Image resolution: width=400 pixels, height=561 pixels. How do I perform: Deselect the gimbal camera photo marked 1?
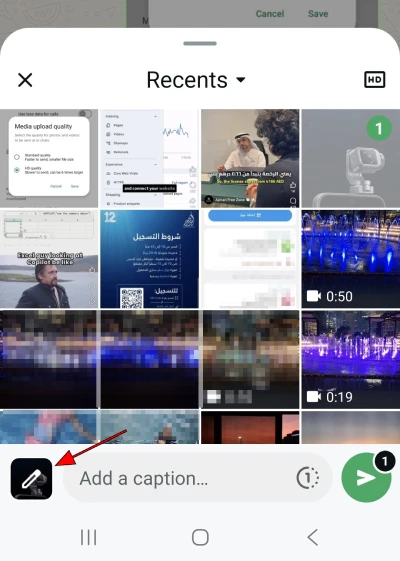coord(351,158)
